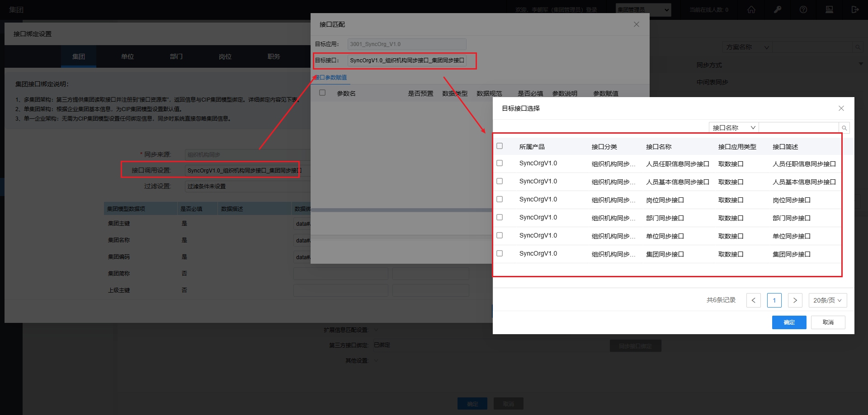
Task: Click the key icon in top bar
Action: click(778, 9)
